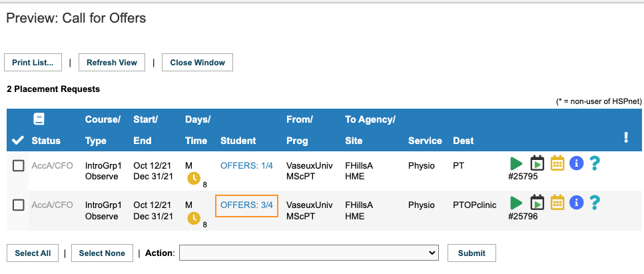Click book icon in table header

[39, 119]
